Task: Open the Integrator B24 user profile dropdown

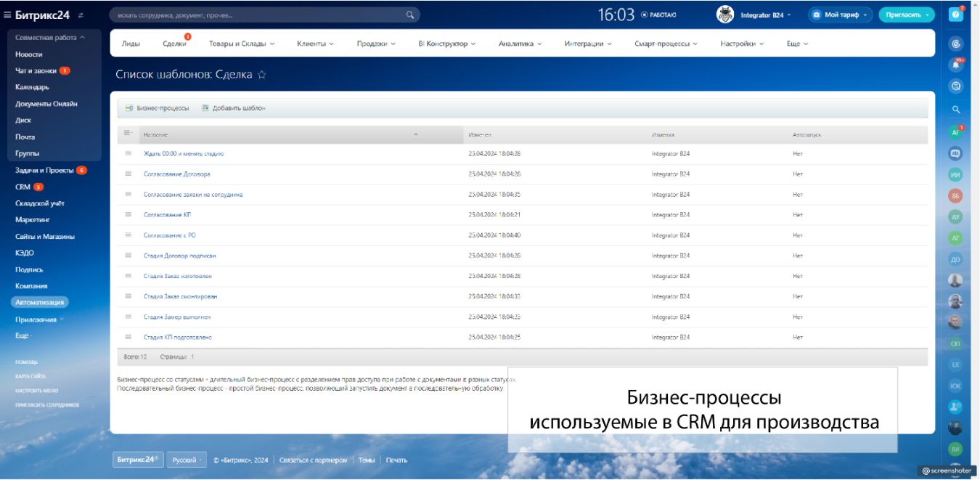Action: [762, 15]
